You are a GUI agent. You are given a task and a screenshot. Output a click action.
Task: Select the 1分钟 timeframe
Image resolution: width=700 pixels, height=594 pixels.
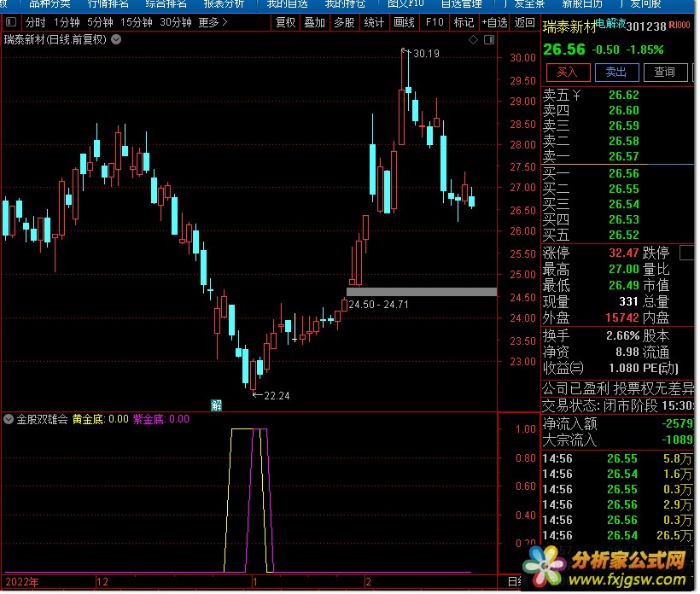pyautogui.click(x=67, y=22)
